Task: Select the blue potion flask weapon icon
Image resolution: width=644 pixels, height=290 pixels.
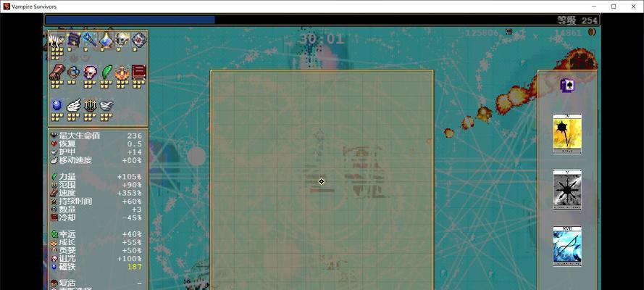Action: pos(106,39)
